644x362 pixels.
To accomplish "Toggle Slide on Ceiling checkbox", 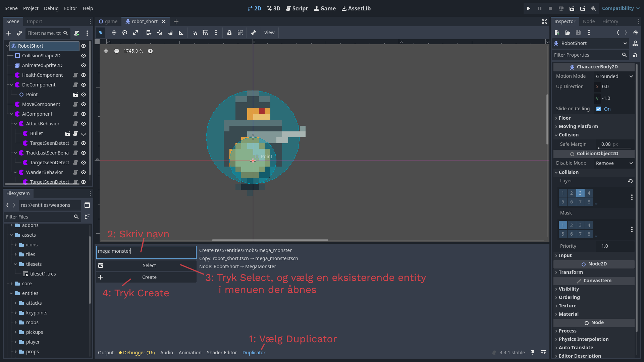I will tap(599, 109).
